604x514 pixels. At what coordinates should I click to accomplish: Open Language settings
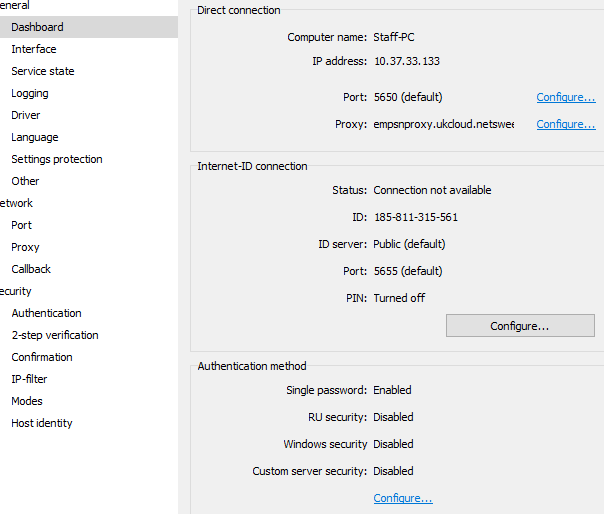(x=35, y=137)
